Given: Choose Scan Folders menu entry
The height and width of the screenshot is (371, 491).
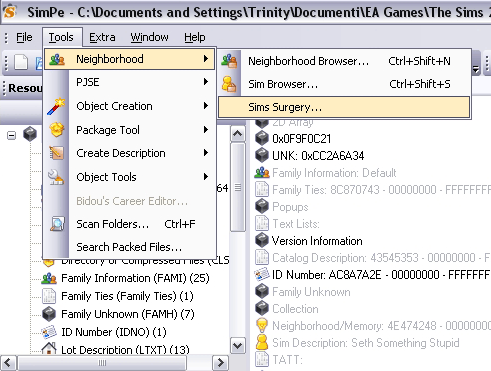Looking at the screenshot, I should point(129,224).
